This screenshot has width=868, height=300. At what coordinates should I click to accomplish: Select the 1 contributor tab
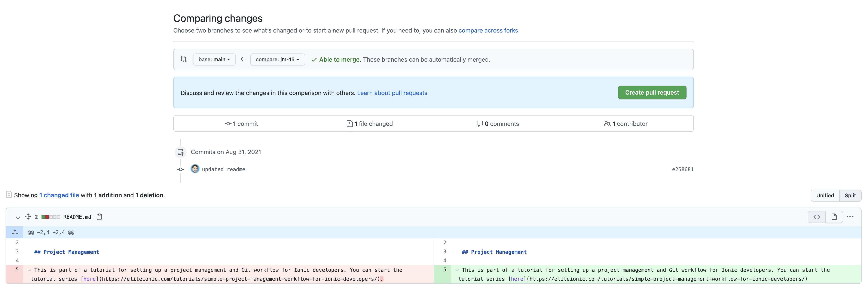tap(625, 124)
